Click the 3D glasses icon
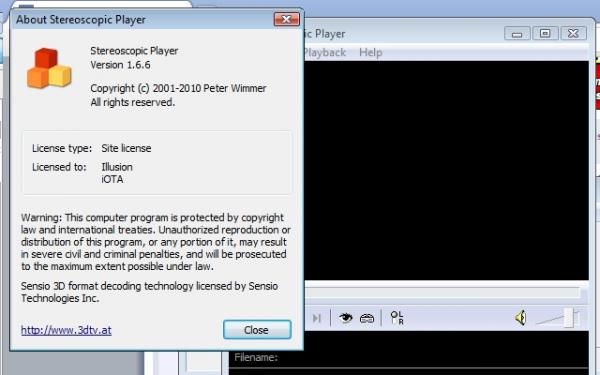The image size is (600, 375). tap(367, 318)
